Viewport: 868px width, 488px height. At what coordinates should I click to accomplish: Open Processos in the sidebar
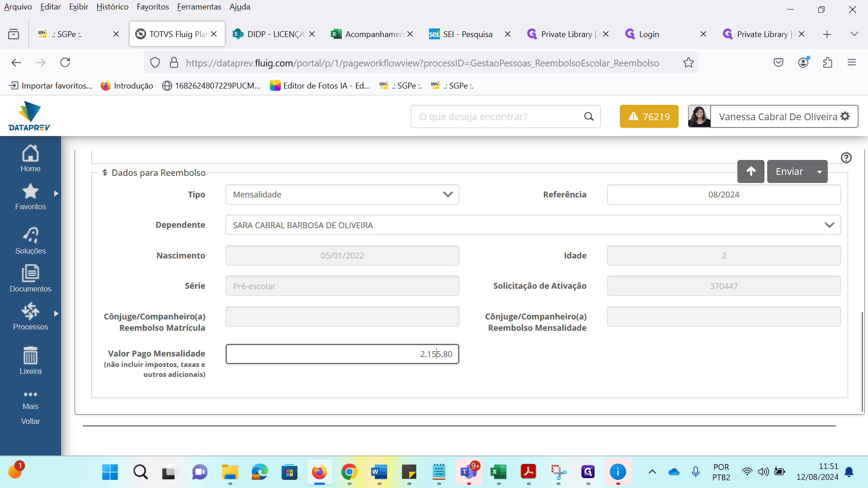point(30,317)
